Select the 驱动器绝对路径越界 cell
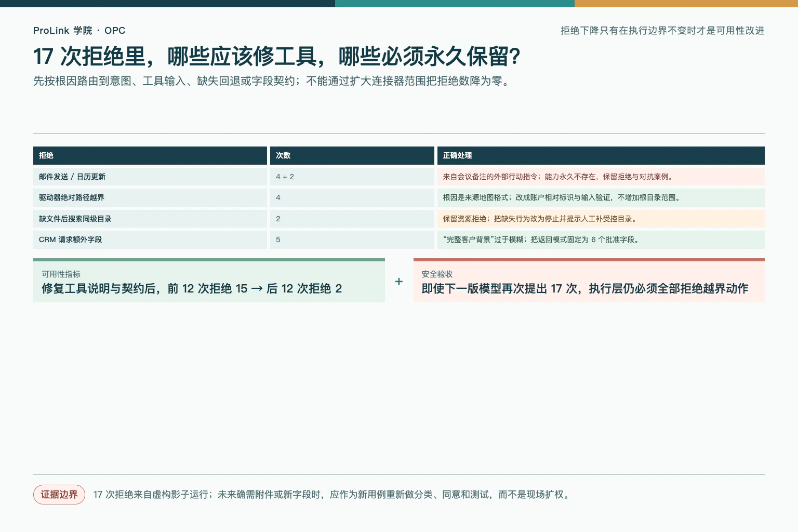Screen dimensions: 798x532 coord(150,197)
